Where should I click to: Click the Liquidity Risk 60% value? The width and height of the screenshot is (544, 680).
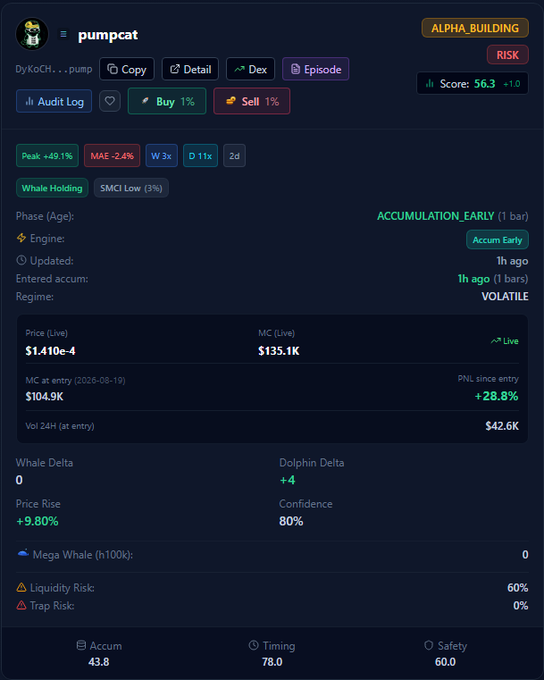[x=518, y=588]
